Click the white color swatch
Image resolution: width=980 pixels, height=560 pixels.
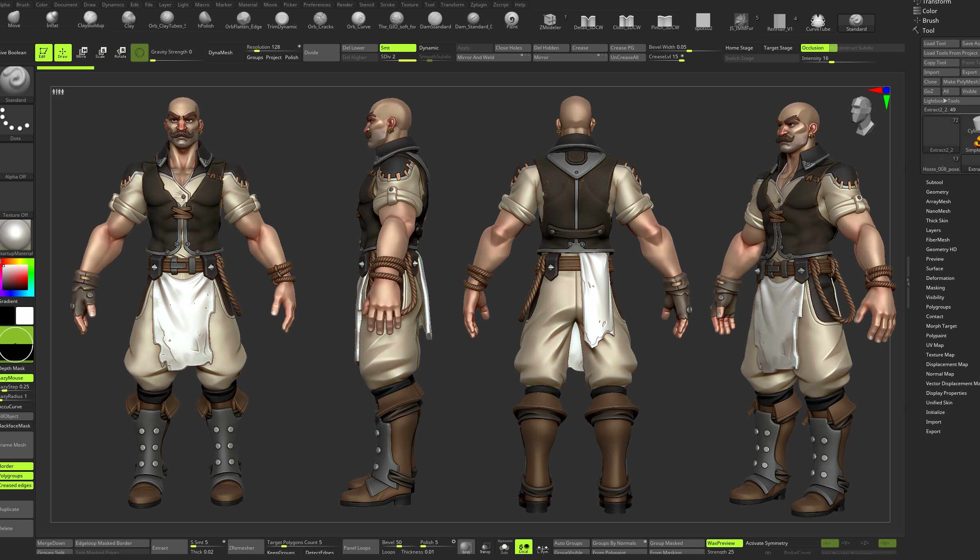[25, 316]
